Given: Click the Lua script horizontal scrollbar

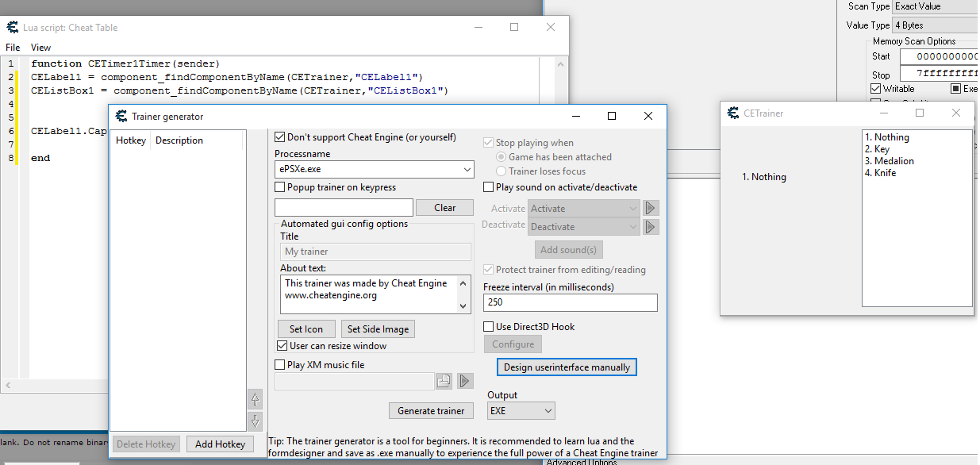Looking at the screenshot, I should (56, 386).
